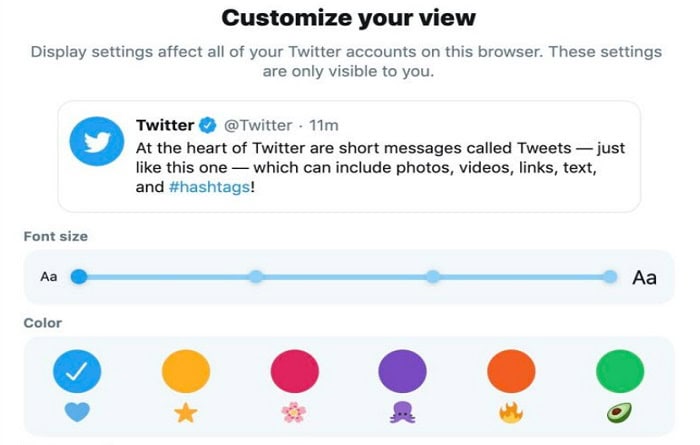Click the purple octopus emoji icon

[x=402, y=412]
